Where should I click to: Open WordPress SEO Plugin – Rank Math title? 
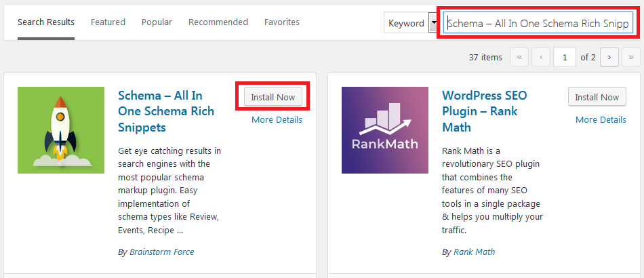point(484,111)
